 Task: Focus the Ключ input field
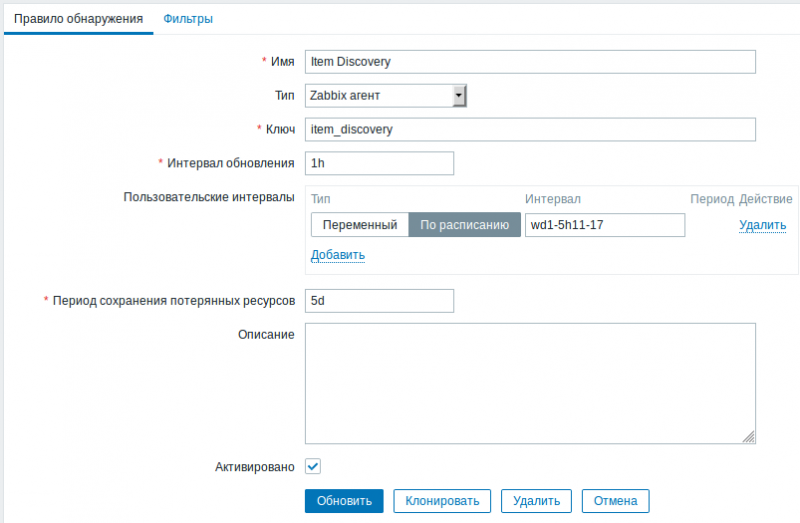530,130
